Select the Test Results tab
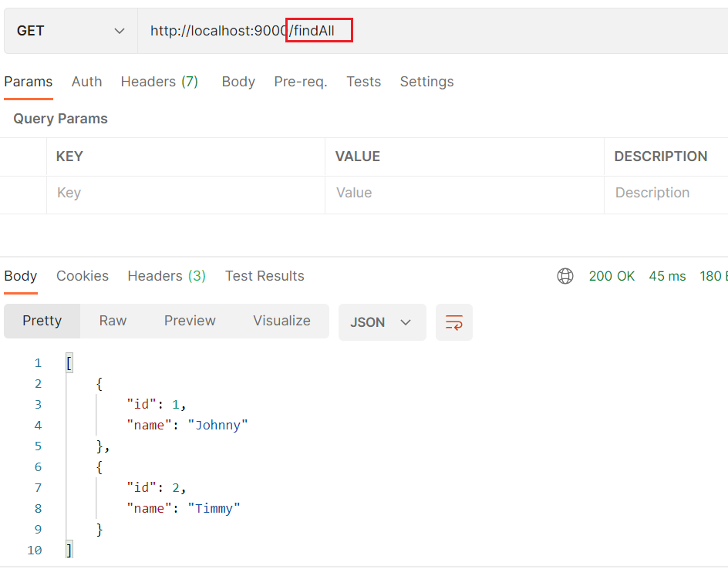The height and width of the screenshot is (569, 728). pos(265,276)
